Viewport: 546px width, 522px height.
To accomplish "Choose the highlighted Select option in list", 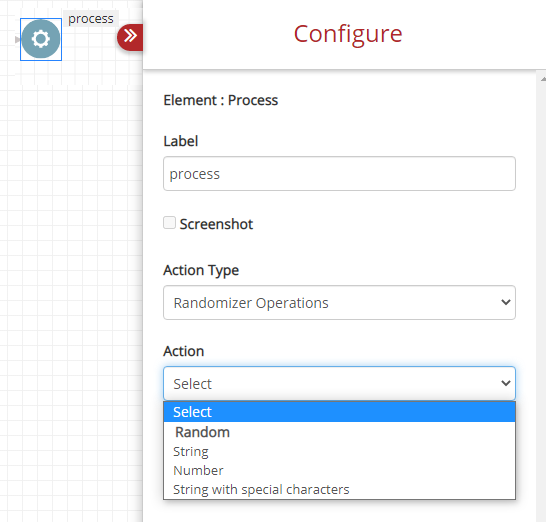I will point(339,412).
